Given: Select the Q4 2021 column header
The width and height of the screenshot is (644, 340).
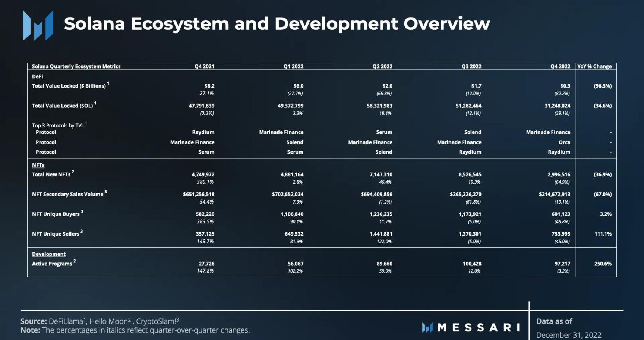Looking at the screenshot, I should tap(204, 66).
